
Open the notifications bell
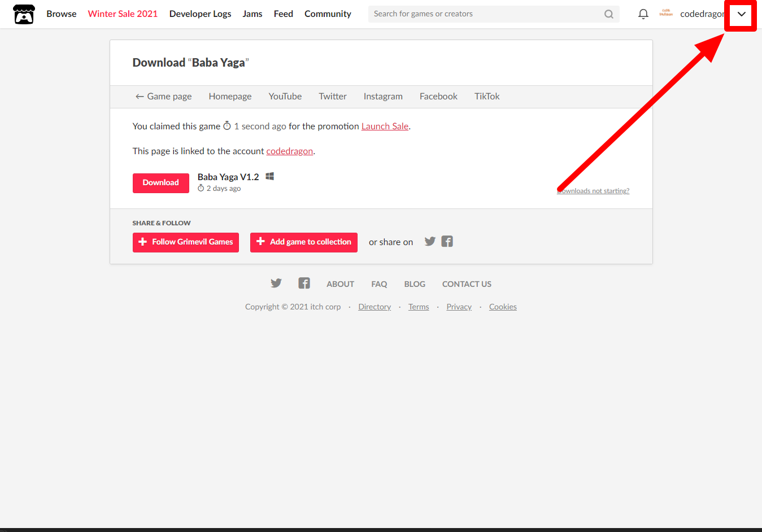[643, 14]
